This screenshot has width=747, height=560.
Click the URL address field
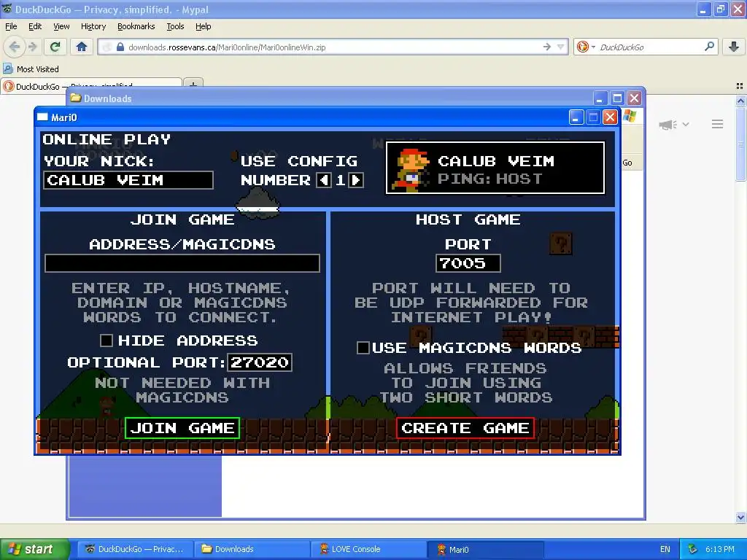click(333, 47)
